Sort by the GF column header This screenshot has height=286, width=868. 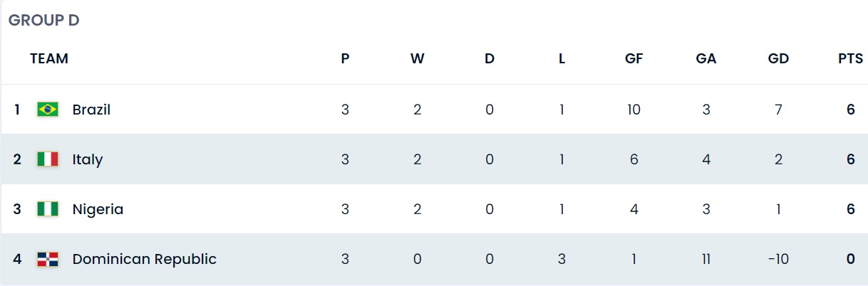coord(634,59)
